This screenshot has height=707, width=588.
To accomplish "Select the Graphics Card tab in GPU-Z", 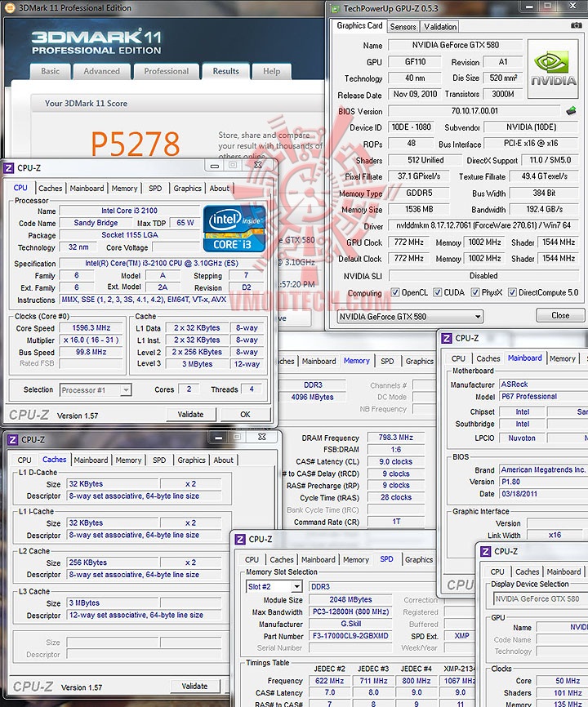I will (x=359, y=25).
